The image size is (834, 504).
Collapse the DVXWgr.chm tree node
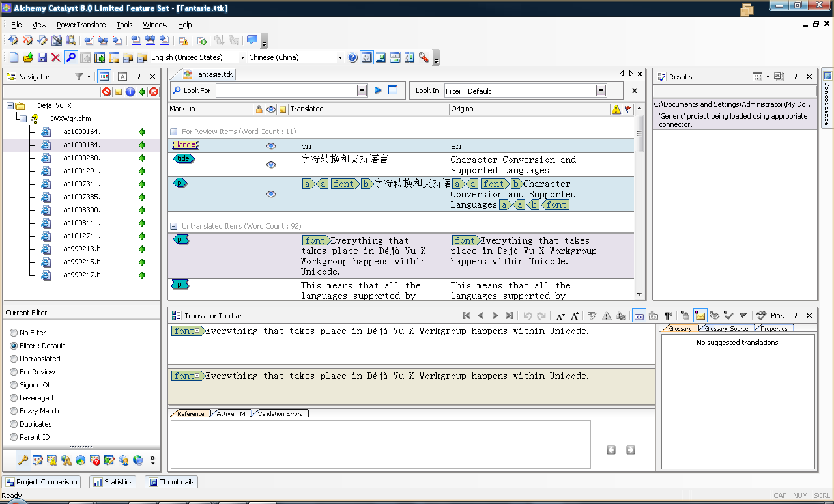point(23,119)
